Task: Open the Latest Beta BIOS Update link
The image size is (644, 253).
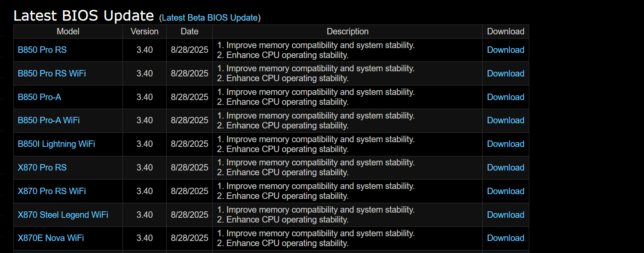Action: pyautogui.click(x=210, y=18)
